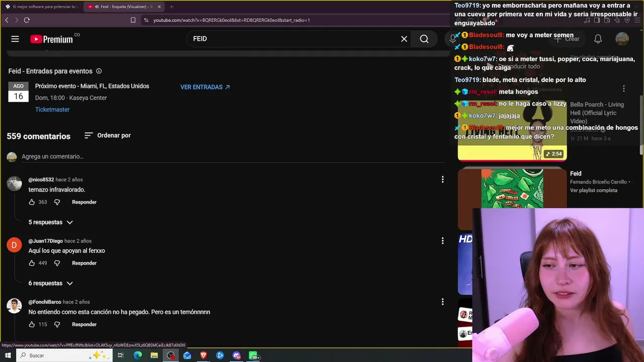The image size is (644, 362).
Task: Open the Discord taskbar icon
Action: point(236,355)
